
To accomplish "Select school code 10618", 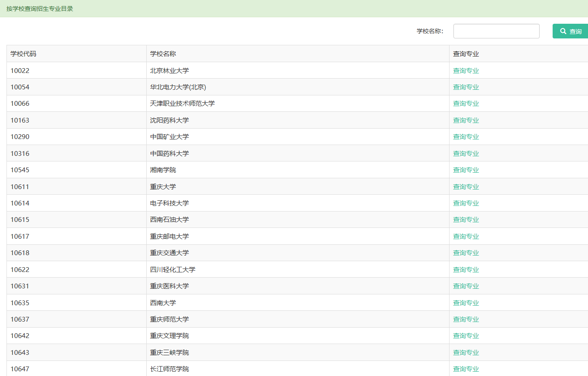I will (20, 253).
